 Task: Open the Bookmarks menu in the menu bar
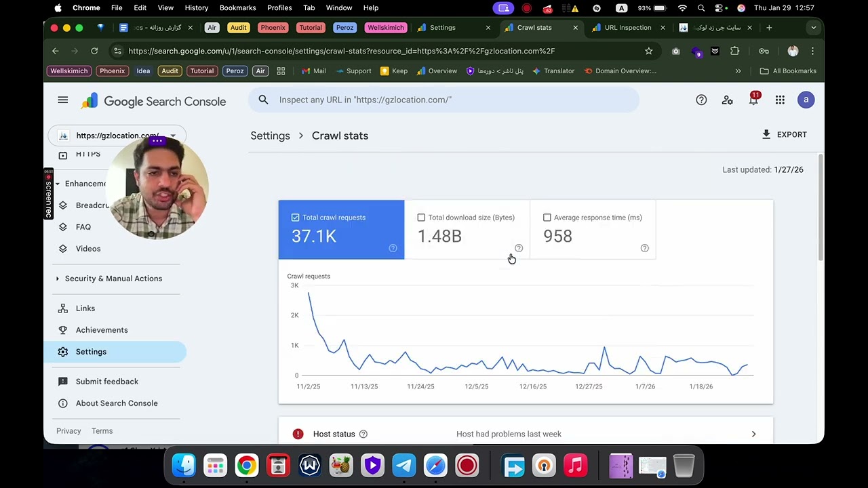237,8
